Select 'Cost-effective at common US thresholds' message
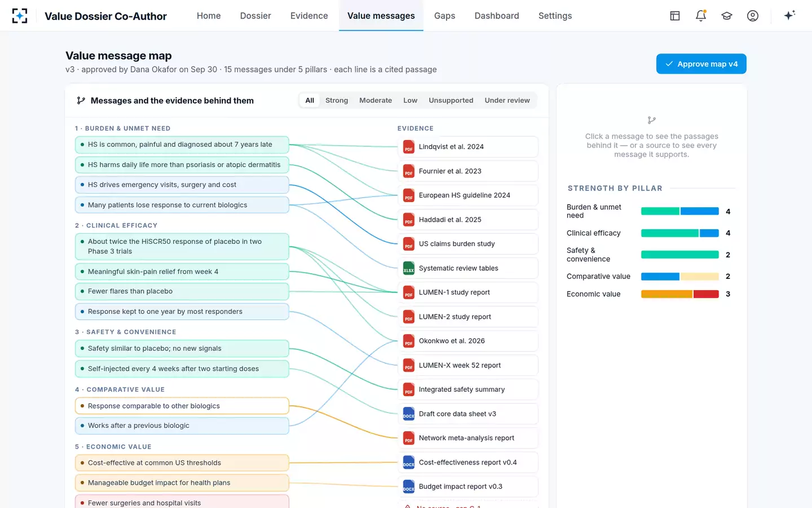The image size is (812, 508). click(182, 463)
